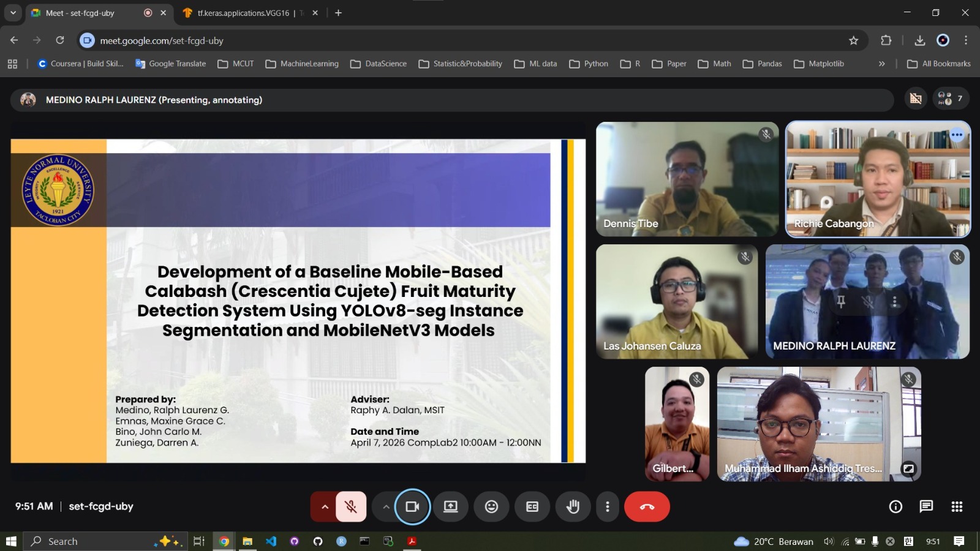980x551 pixels.
Task: Expand audio settings chevron beside microphone
Action: 325,507
